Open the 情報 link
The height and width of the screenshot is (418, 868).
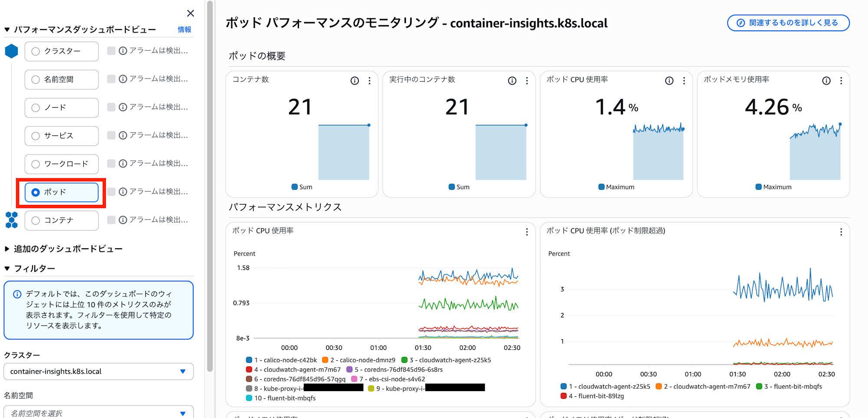click(x=184, y=30)
